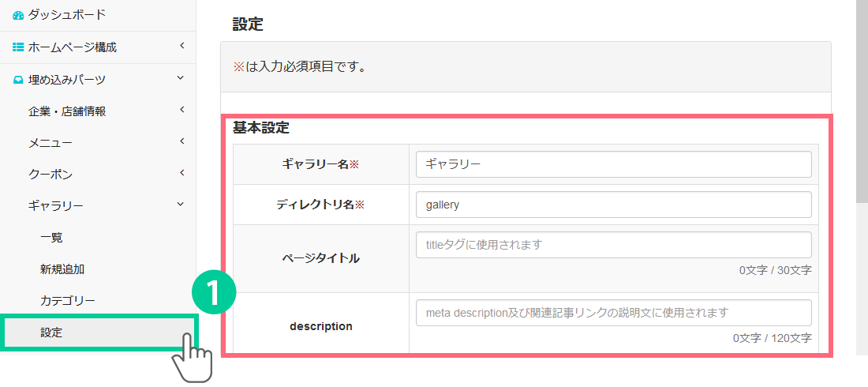Click the 埋め込みパーツ inbox icon
This screenshot has height=387, width=868.
(x=18, y=80)
